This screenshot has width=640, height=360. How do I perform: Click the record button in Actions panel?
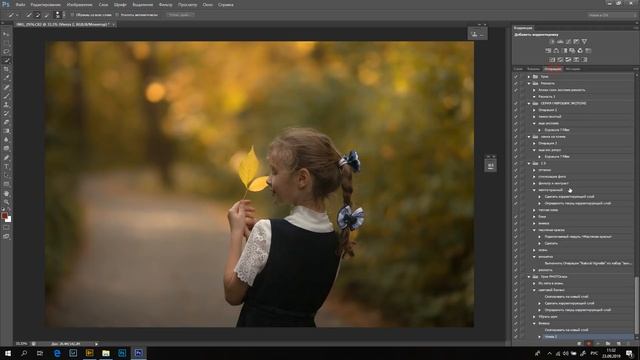(x=588, y=344)
